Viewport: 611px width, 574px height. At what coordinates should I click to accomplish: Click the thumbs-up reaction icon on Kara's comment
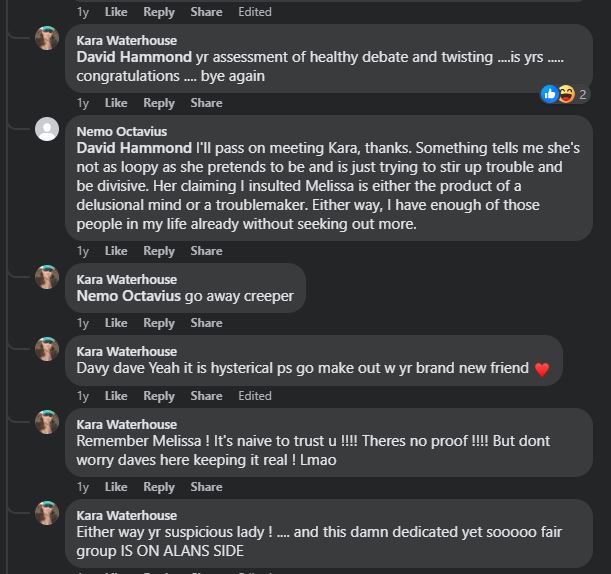click(x=549, y=94)
